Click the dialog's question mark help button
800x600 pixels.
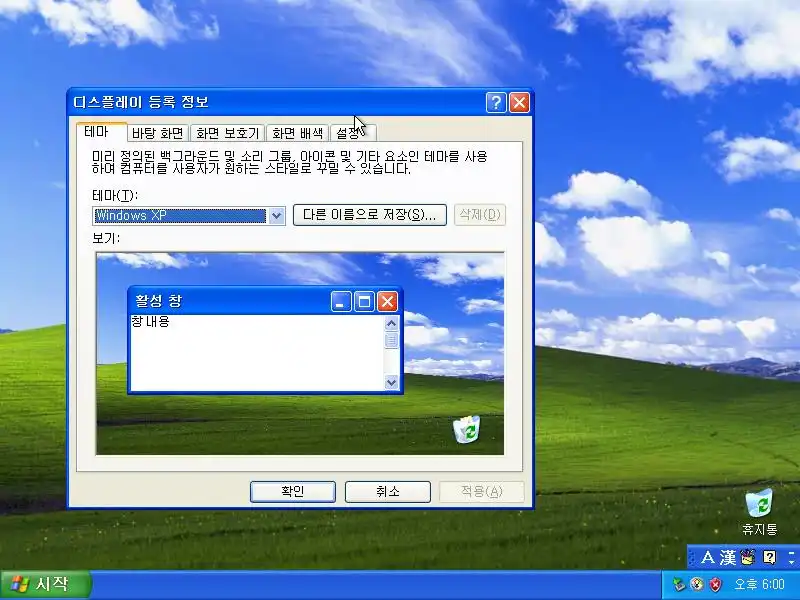point(496,103)
